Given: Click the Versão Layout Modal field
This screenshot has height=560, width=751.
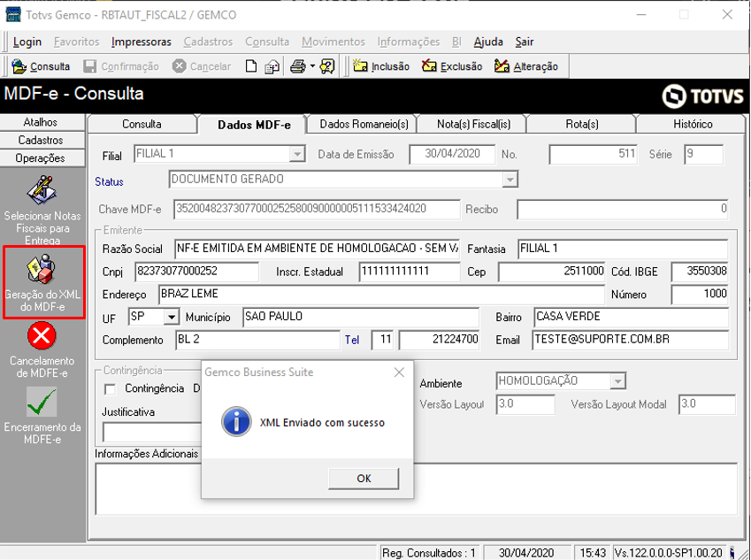Looking at the screenshot, I should pos(707,404).
